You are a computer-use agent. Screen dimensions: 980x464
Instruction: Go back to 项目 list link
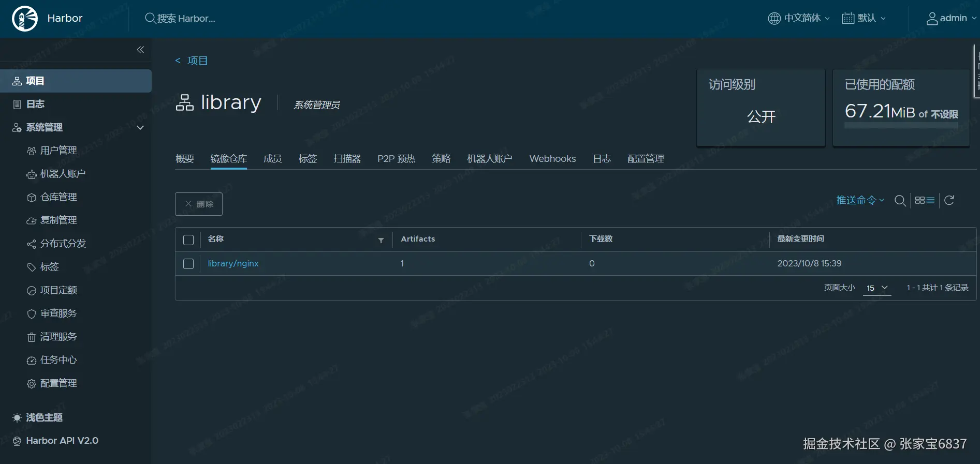192,61
